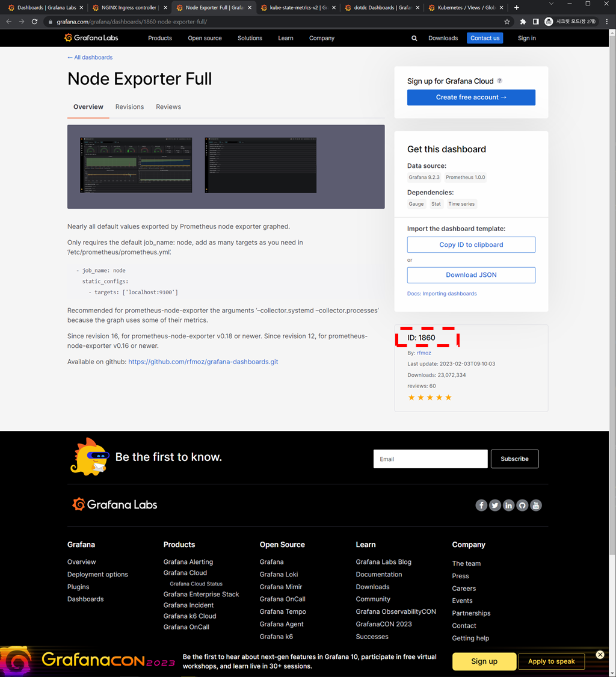Image resolution: width=616 pixels, height=677 pixels.
Task: Open the Chrome extensions puzzle icon
Action: click(x=523, y=22)
